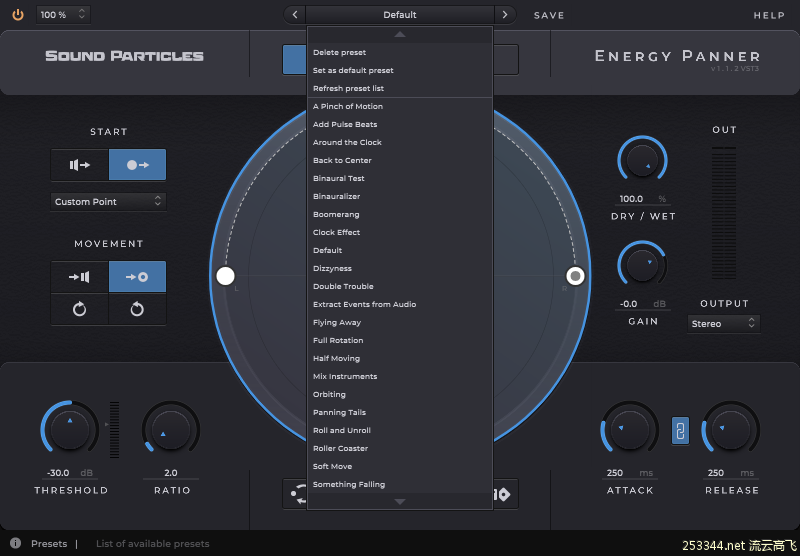This screenshot has width=800, height=556.
Task: Edit the 250 ms release value
Action: 731,473
